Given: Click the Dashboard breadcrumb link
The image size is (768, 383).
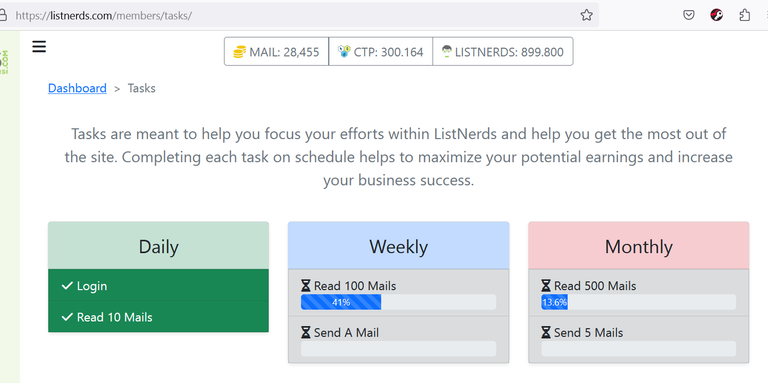Looking at the screenshot, I should pos(77,88).
